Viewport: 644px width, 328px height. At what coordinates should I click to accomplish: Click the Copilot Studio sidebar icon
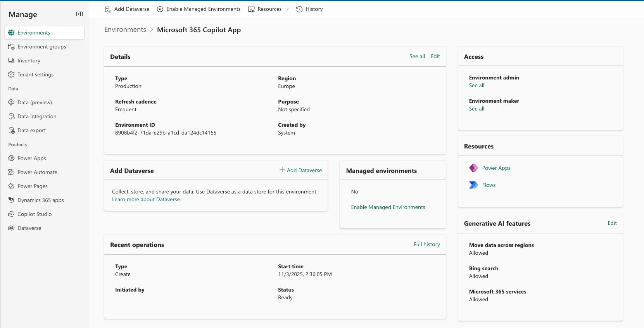tap(11, 214)
